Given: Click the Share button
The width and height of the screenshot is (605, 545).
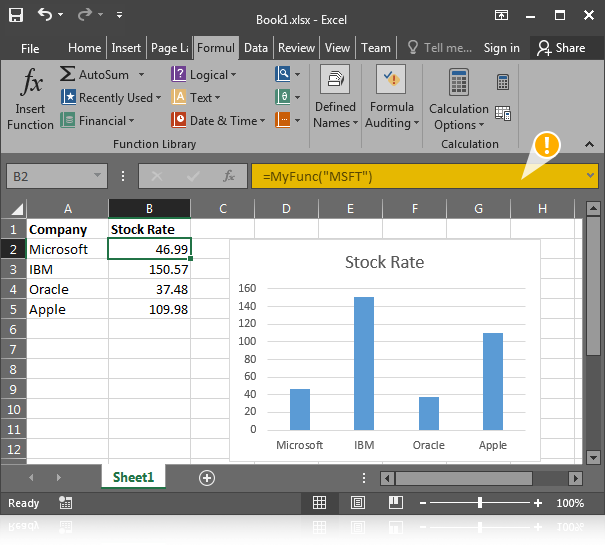Looking at the screenshot, I should [561, 48].
